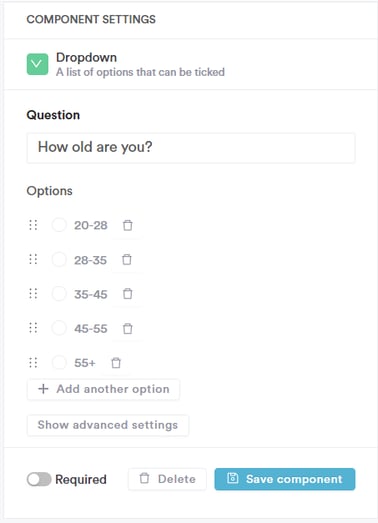Toggle the Required switch on
Screen dimensions: 378x523
coord(39,480)
